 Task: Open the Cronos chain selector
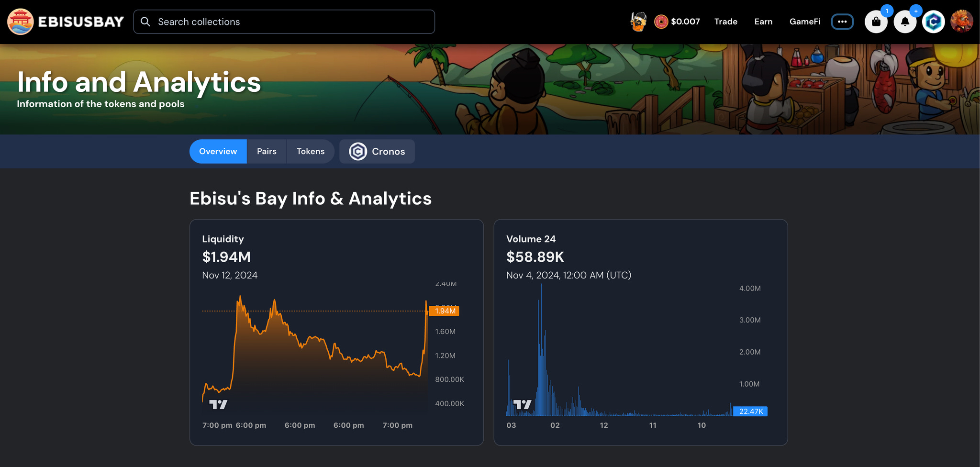(377, 151)
